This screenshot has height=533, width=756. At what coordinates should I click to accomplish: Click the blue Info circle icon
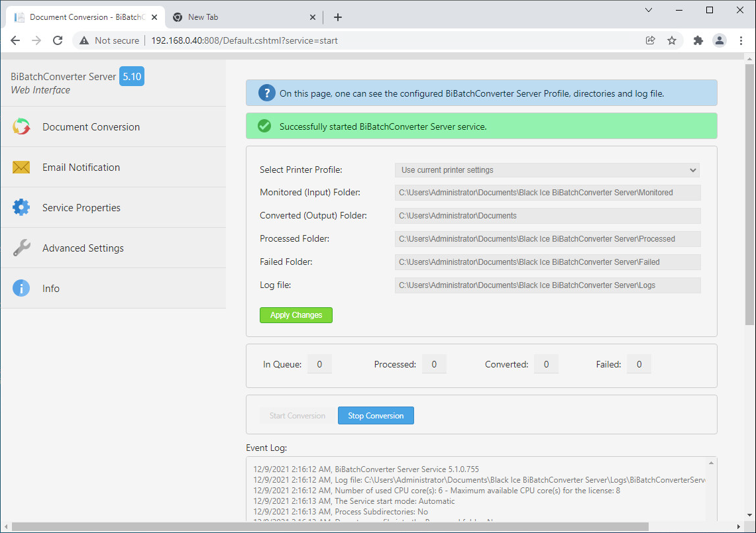21,289
